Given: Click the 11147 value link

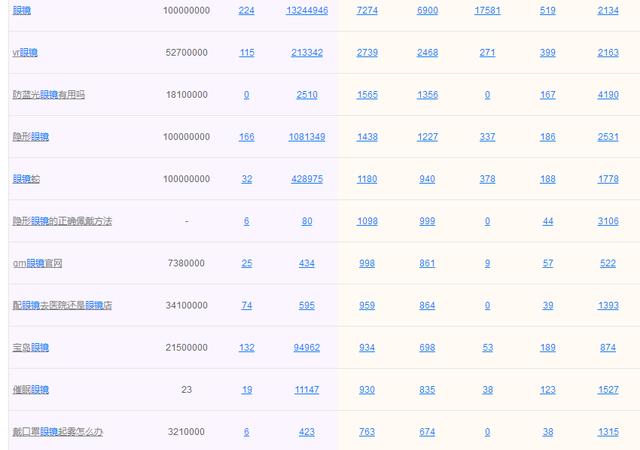Looking at the screenshot, I should click(x=307, y=390).
